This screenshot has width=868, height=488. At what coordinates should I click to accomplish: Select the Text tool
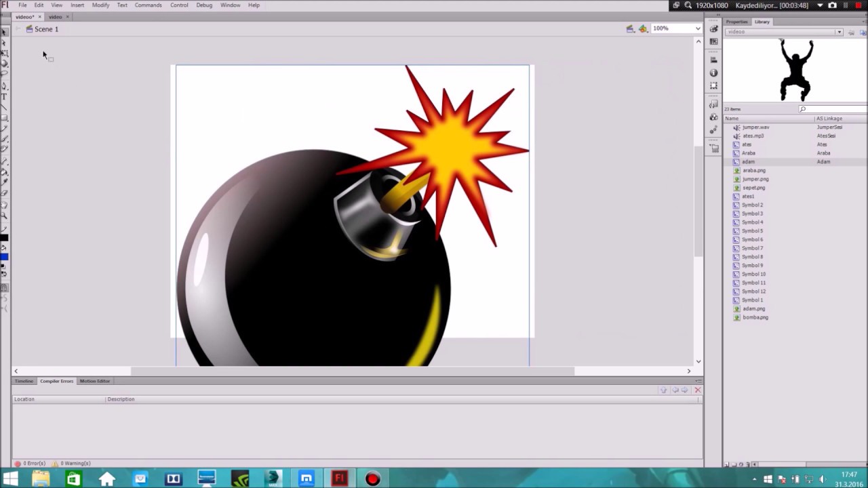(x=4, y=96)
